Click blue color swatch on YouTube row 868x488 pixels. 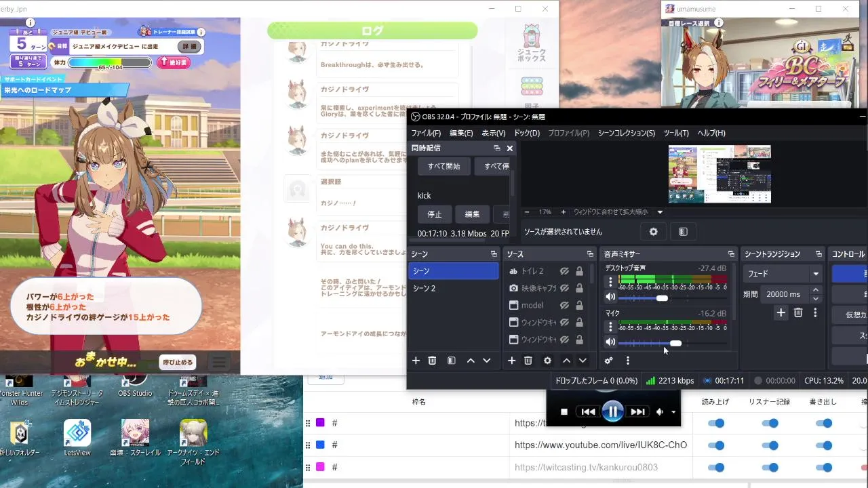click(x=320, y=445)
